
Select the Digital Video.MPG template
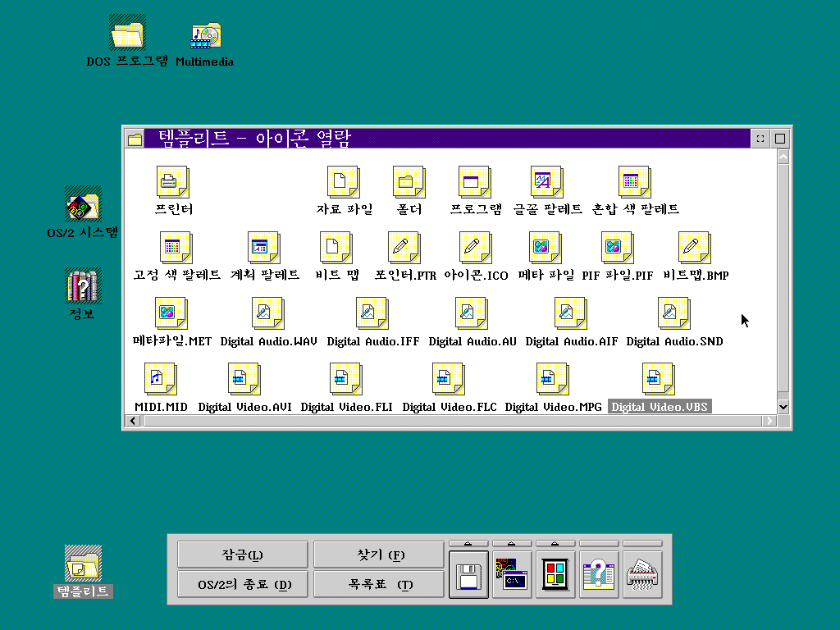tap(553, 379)
